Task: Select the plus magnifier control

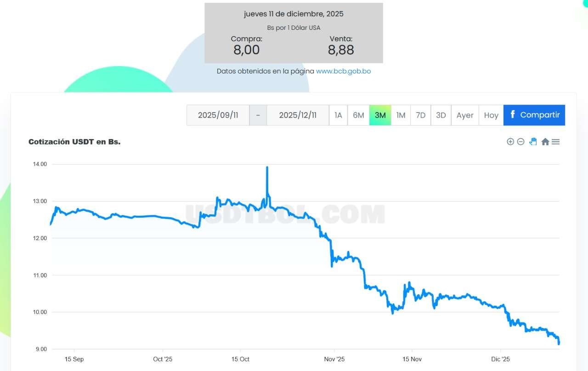Action: point(510,141)
